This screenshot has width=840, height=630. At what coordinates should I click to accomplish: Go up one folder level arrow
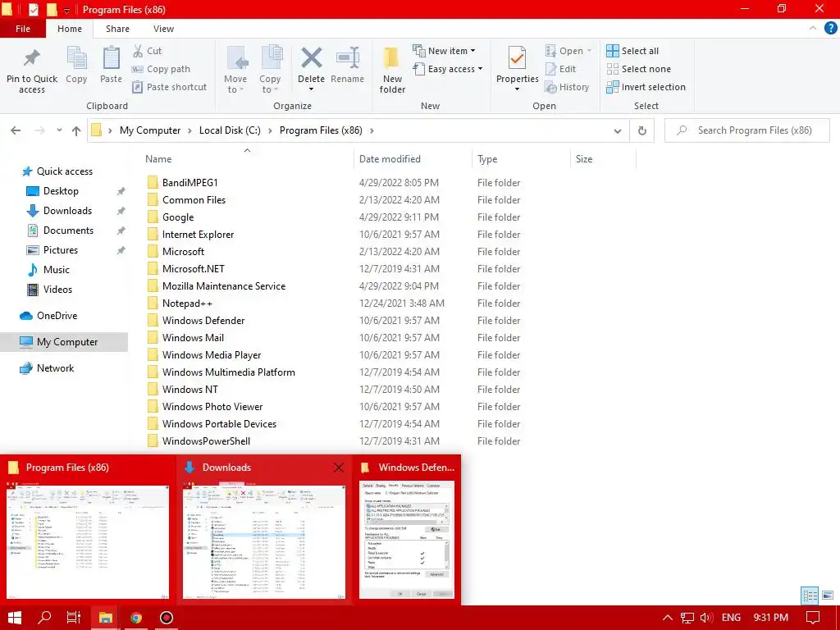point(76,130)
